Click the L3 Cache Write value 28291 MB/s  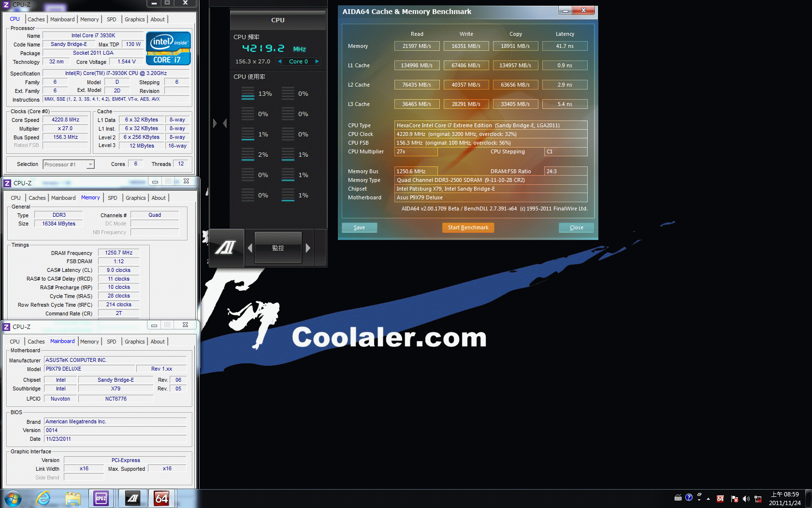tap(466, 104)
